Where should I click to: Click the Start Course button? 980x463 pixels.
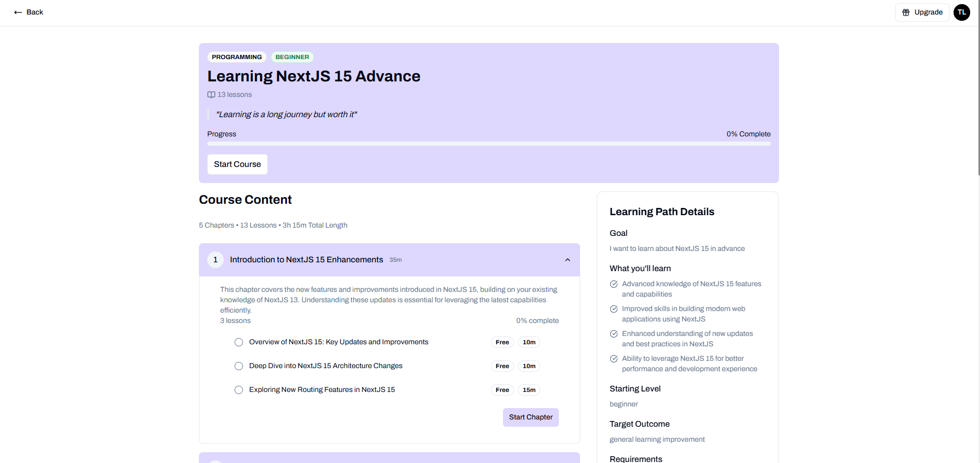pyautogui.click(x=237, y=164)
